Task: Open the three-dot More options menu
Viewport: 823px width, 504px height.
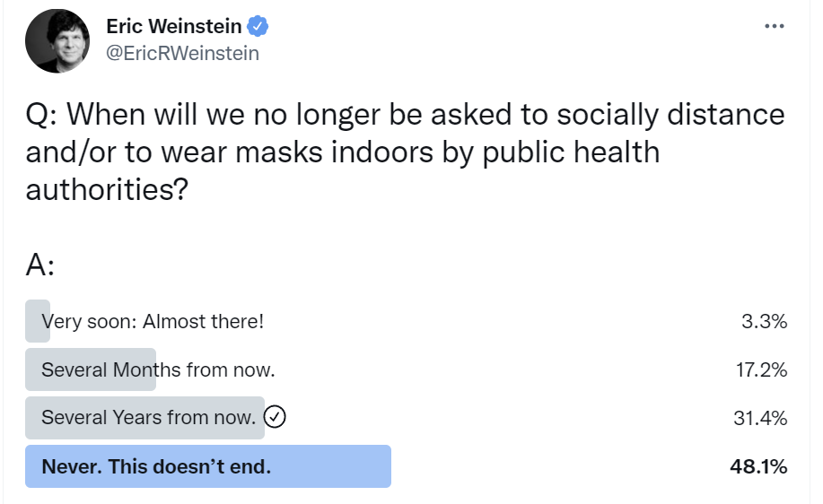Action: (x=774, y=27)
